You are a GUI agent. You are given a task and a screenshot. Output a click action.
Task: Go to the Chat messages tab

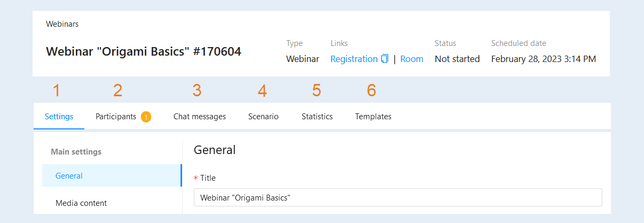[200, 116]
